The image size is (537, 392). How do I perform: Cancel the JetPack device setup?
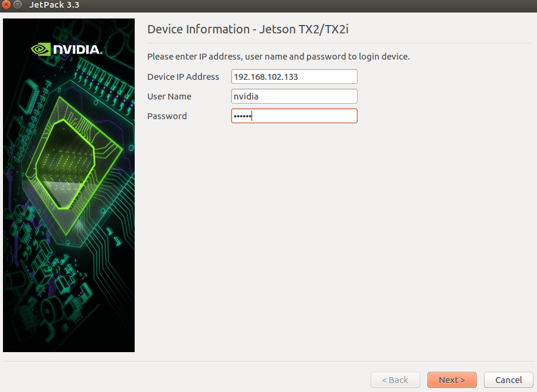pyautogui.click(x=508, y=379)
